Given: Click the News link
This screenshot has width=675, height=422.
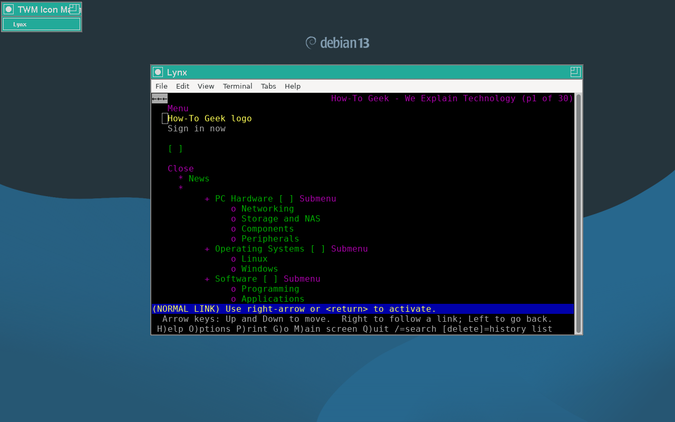Looking at the screenshot, I should [x=199, y=179].
